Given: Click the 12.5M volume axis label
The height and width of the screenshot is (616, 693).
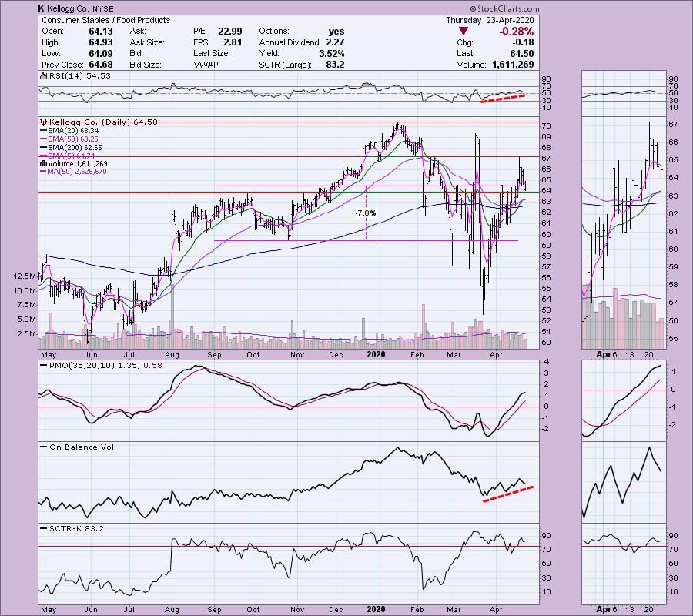Looking at the screenshot, I should point(25,276).
